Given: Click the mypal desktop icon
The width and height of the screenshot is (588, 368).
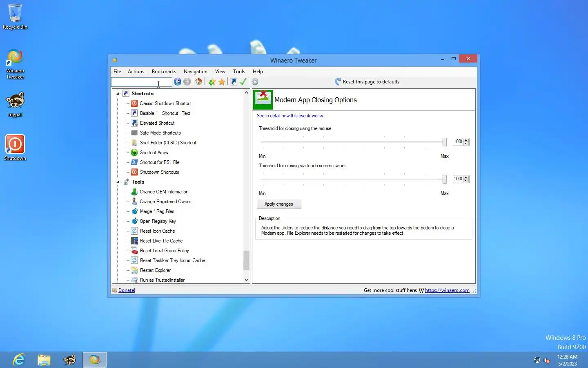Looking at the screenshot, I should (x=15, y=104).
